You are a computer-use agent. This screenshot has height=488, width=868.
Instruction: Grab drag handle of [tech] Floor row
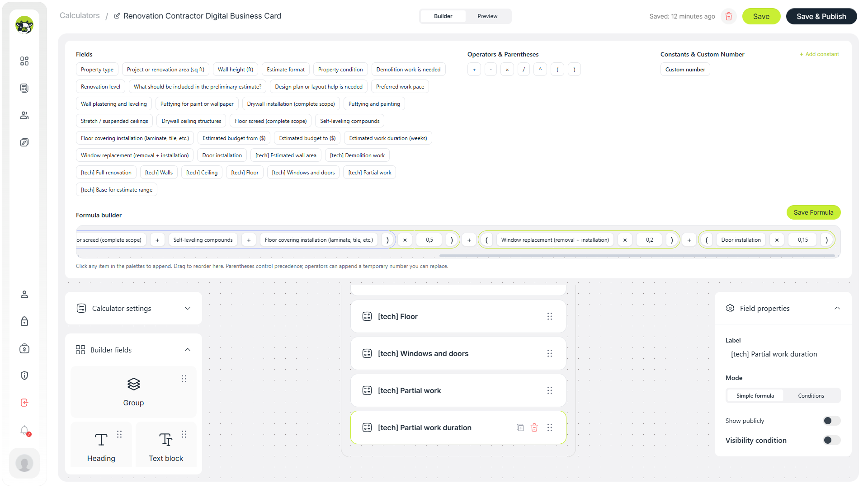click(x=550, y=316)
